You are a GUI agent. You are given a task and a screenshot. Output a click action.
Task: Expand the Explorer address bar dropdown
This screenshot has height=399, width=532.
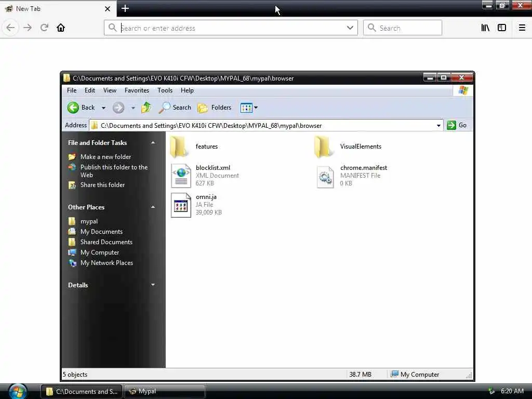point(438,126)
